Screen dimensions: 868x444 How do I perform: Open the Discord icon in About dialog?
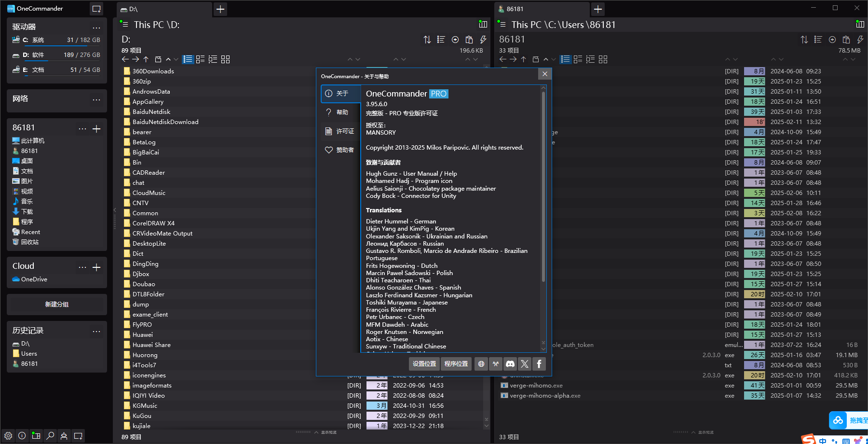pyautogui.click(x=510, y=364)
